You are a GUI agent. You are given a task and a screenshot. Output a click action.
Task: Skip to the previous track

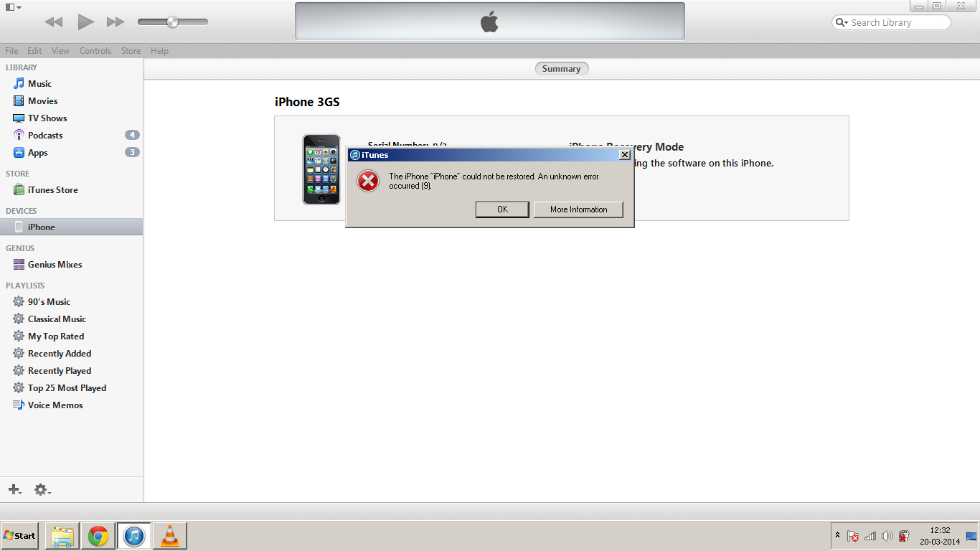tap(54, 22)
